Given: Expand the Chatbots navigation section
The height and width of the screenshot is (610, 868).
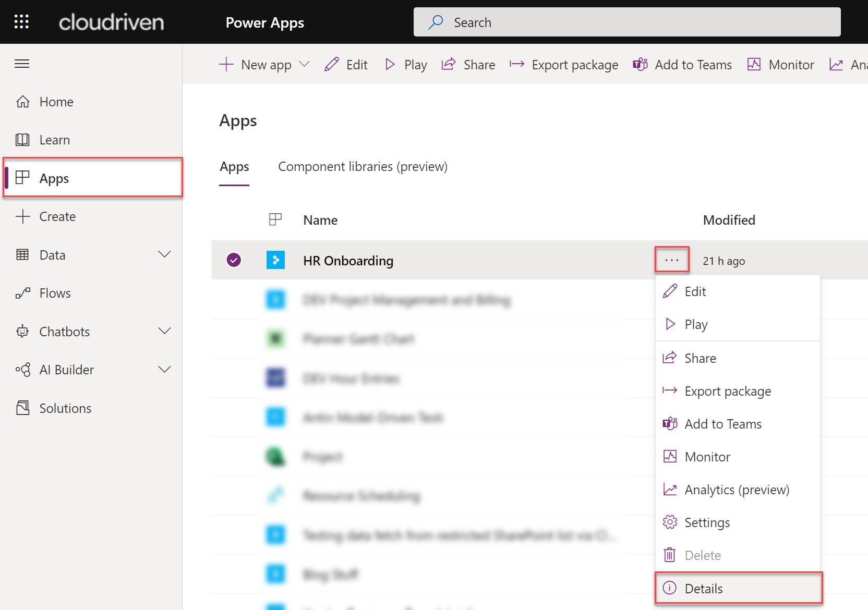Looking at the screenshot, I should pos(164,332).
